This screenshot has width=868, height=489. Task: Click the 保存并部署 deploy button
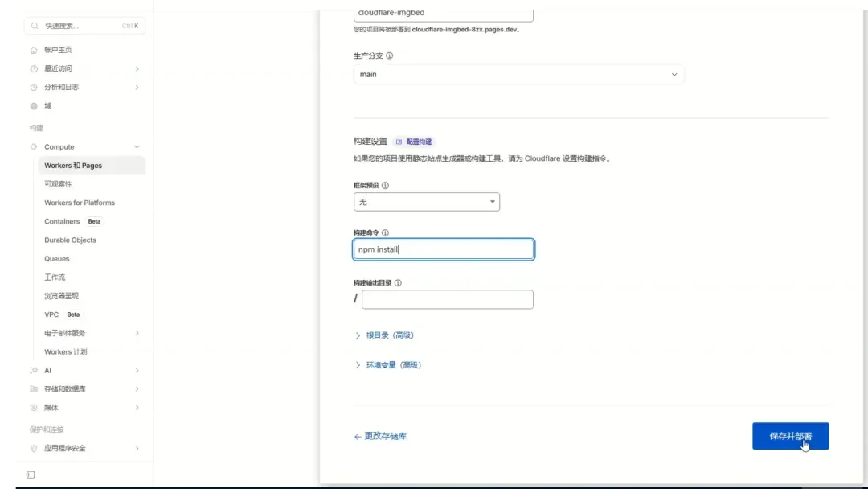point(791,435)
